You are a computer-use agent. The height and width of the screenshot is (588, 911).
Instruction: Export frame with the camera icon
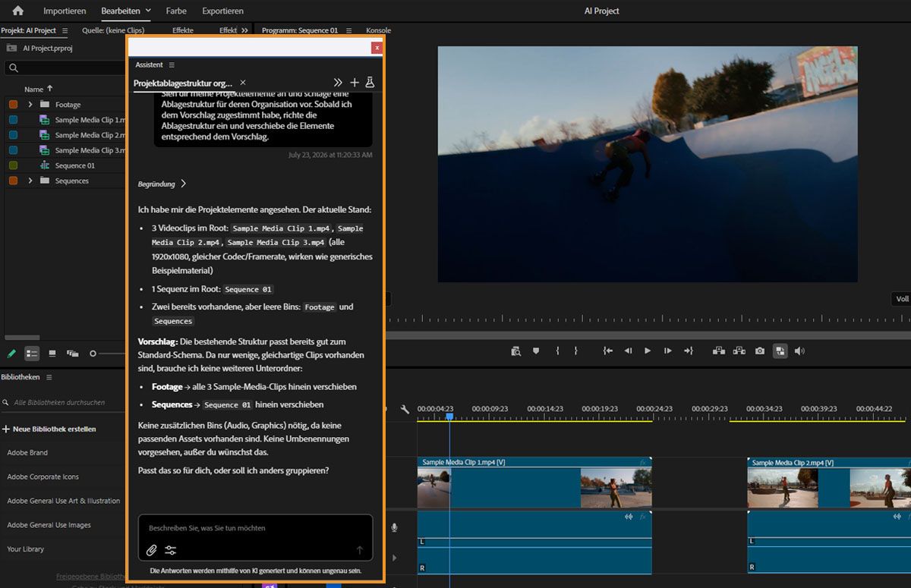point(760,351)
